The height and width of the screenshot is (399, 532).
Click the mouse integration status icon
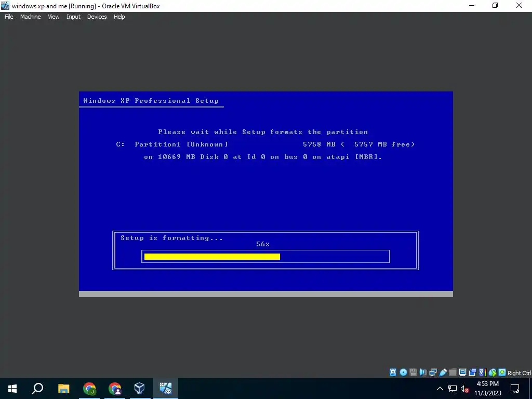(x=493, y=373)
